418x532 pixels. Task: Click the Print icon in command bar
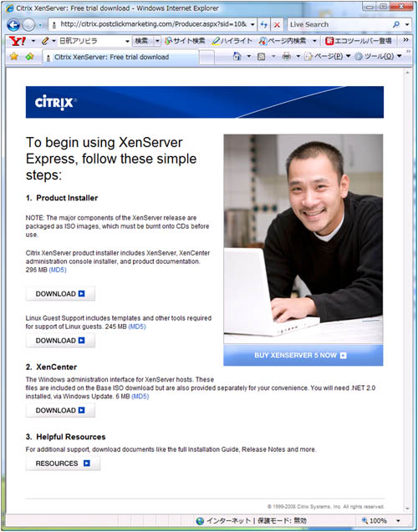[x=287, y=56]
